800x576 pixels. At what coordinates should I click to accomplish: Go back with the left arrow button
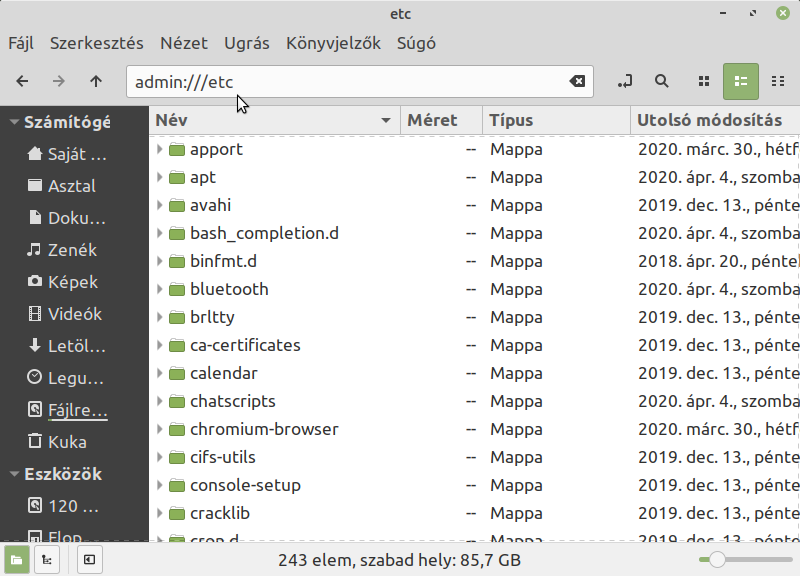(x=22, y=81)
